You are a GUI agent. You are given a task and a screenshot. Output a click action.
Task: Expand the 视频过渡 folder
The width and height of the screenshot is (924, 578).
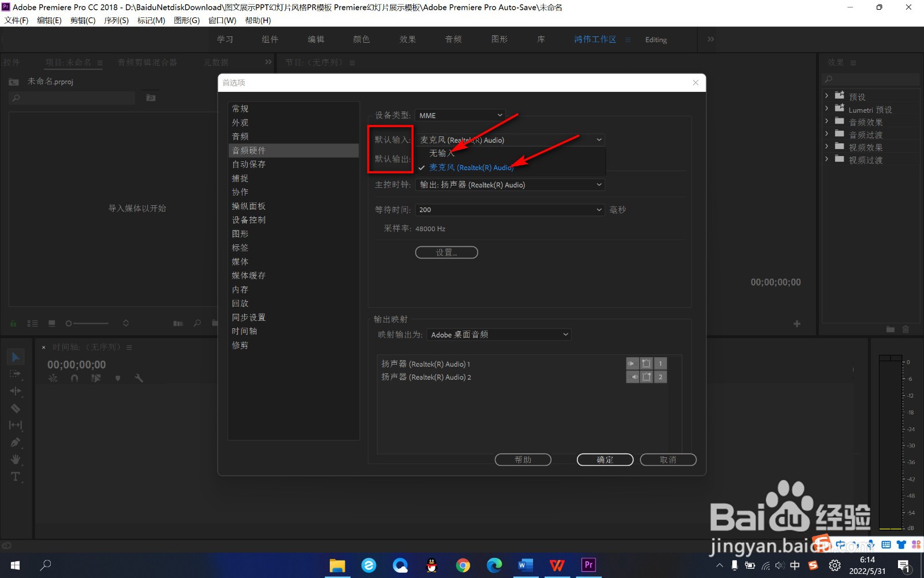[x=827, y=160]
